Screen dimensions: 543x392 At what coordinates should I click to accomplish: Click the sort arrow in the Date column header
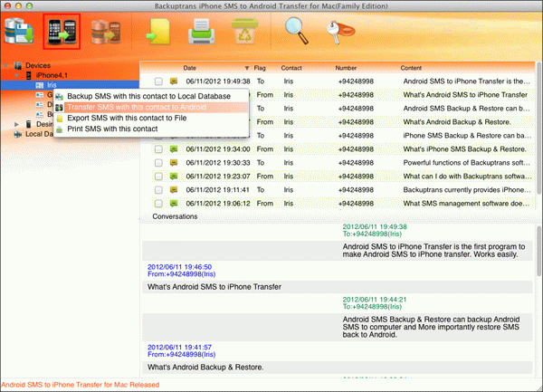click(x=247, y=68)
